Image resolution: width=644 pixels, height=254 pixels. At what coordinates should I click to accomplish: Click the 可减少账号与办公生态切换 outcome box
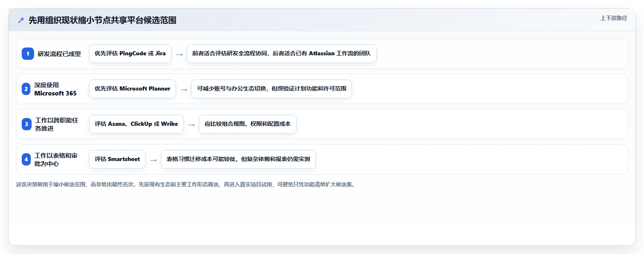point(272,89)
